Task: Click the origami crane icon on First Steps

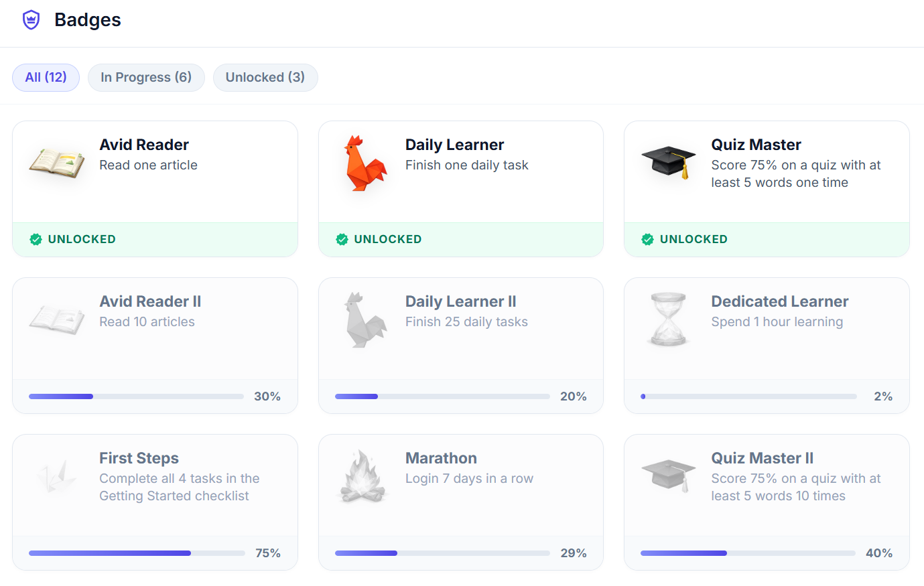Action: coord(57,476)
